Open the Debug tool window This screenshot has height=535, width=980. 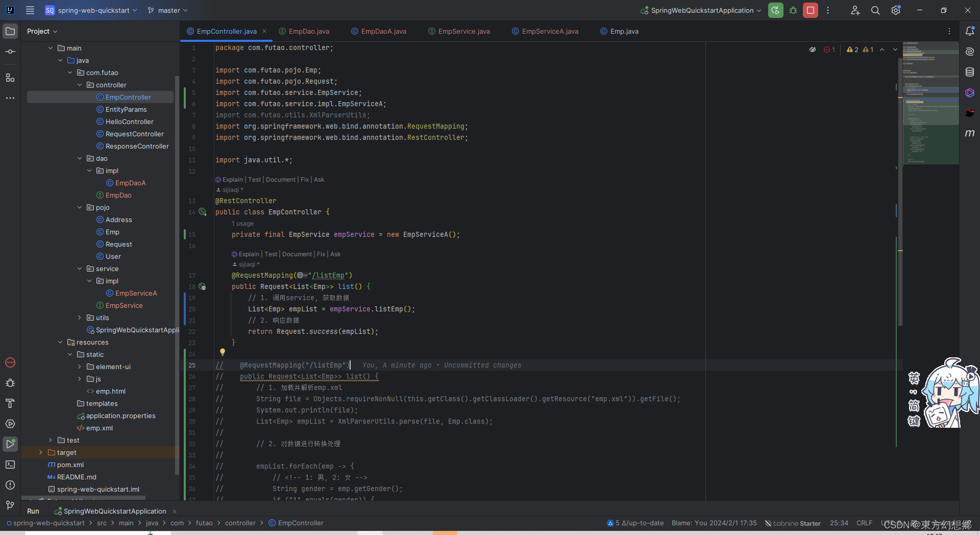10,383
